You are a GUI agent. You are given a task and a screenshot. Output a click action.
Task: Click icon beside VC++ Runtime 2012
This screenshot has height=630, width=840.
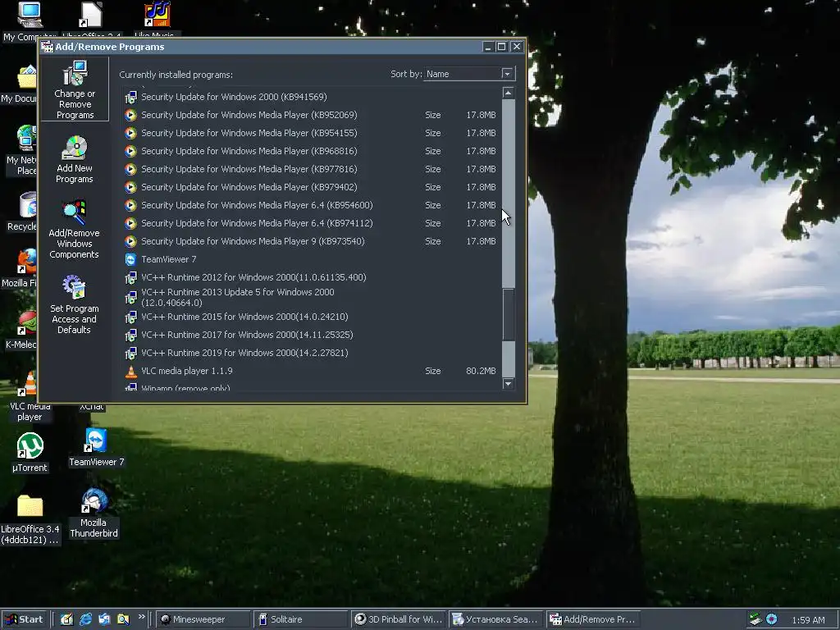pyautogui.click(x=130, y=277)
